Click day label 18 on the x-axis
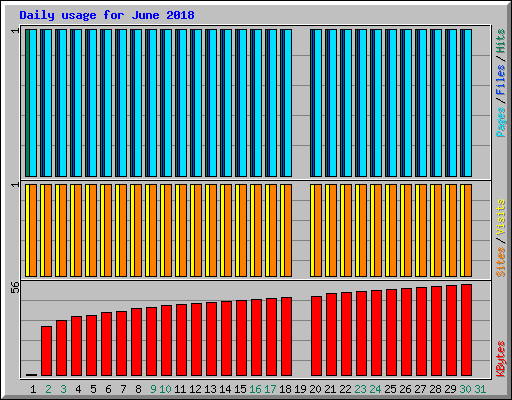The height and width of the screenshot is (400, 512). [x=285, y=389]
